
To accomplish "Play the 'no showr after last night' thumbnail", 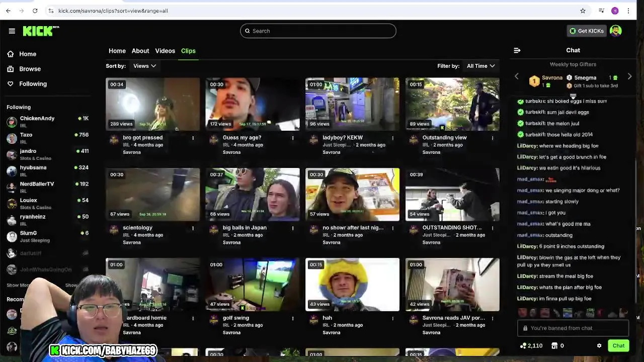I will point(352,195).
